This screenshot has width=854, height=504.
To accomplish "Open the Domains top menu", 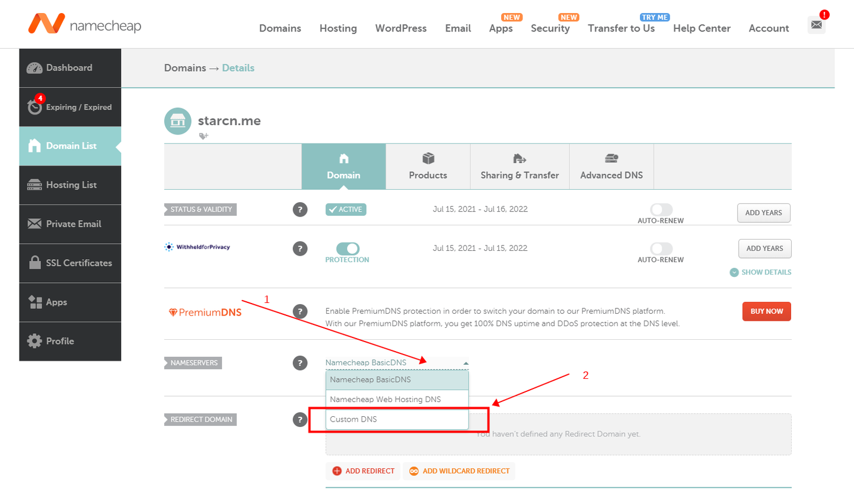I will click(280, 28).
